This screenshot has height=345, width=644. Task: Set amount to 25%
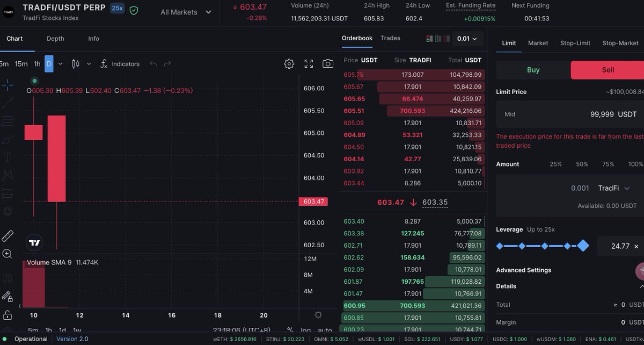[556, 164]
